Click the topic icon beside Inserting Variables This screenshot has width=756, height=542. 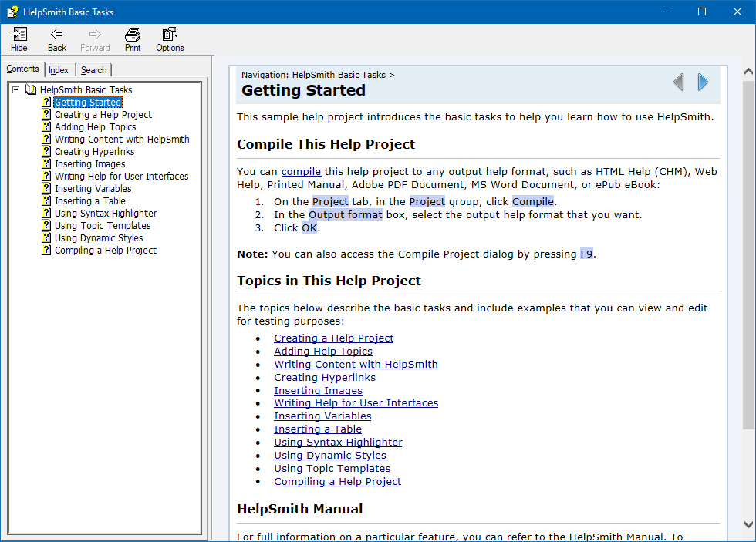point(46,188)
